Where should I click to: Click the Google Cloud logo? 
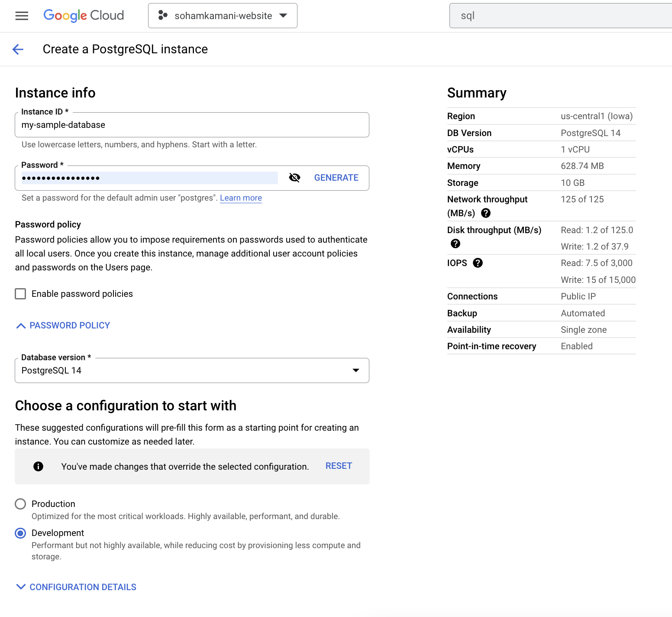84,16
